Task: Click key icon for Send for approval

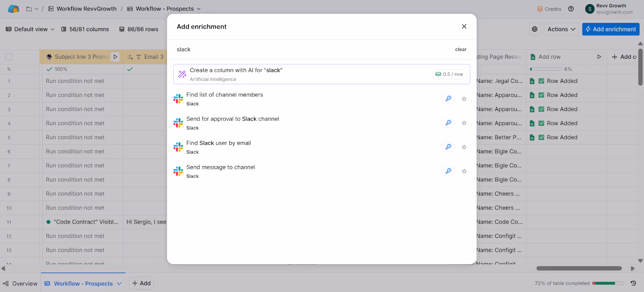Action: [448, 123]
